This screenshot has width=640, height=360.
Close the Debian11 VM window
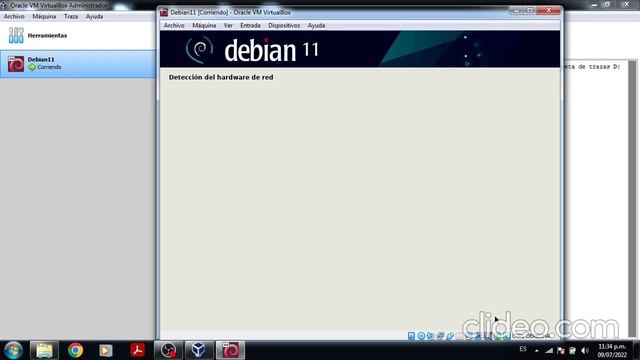click(549, 11)
